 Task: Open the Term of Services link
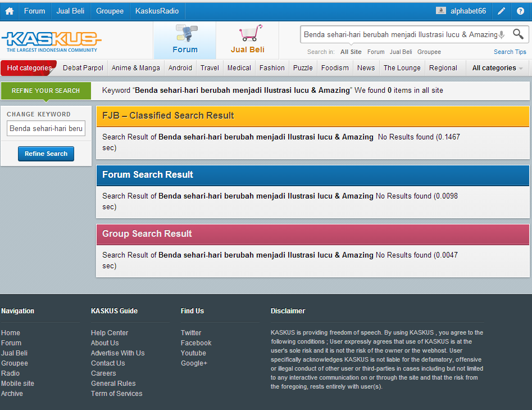tap(117, 394)
